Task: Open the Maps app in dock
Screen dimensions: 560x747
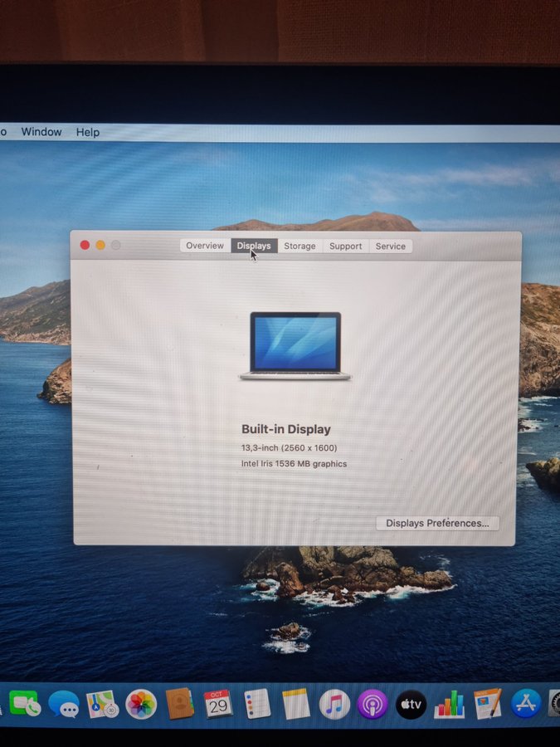Action: 102,705
